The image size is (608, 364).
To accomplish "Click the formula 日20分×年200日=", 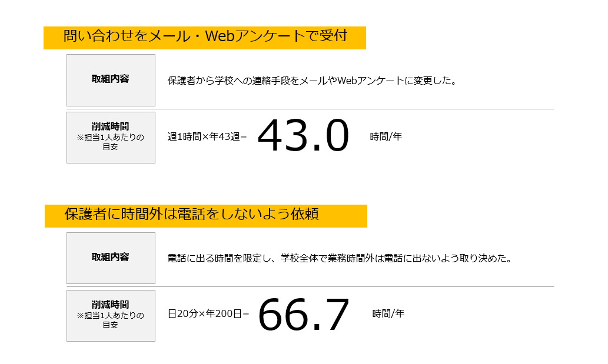I will pyautogui.click(x=208, y=314).
